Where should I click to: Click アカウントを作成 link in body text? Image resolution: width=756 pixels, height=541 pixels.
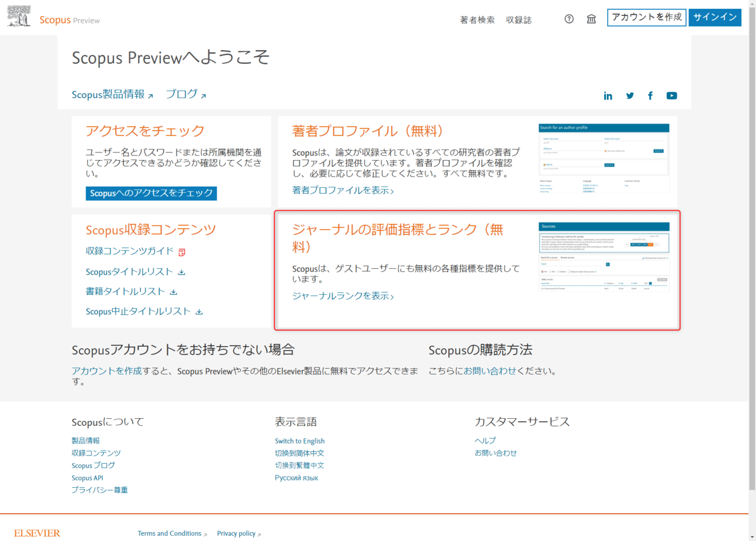point(106,371)
